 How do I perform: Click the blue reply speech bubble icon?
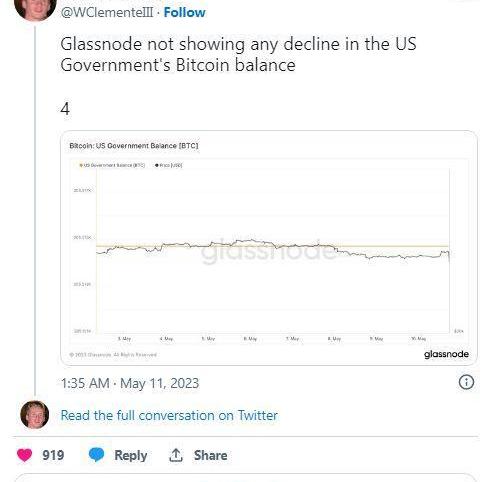[x=96, y=455]
